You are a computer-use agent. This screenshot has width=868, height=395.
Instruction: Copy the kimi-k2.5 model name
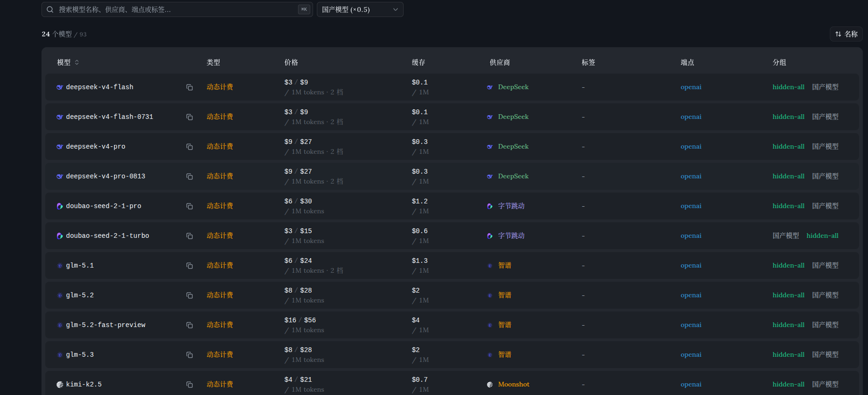pyautogui.click(x=190, y=385)
